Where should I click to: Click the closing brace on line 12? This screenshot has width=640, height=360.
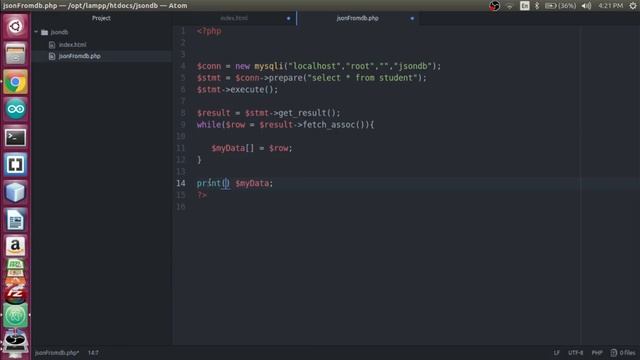[x=199, y=160]
